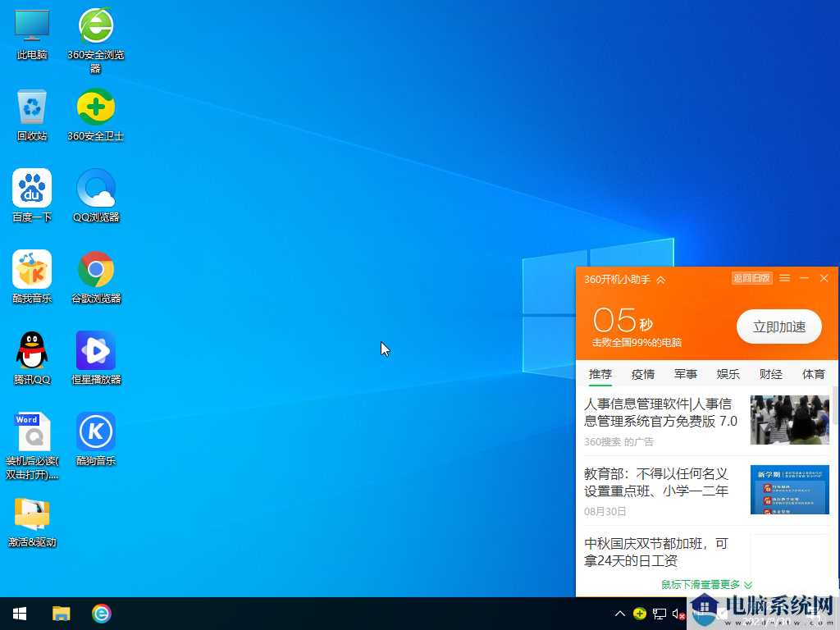Switch to the 体育 news tab
Viewport: 840px width, 630px height.
(813, 374)
